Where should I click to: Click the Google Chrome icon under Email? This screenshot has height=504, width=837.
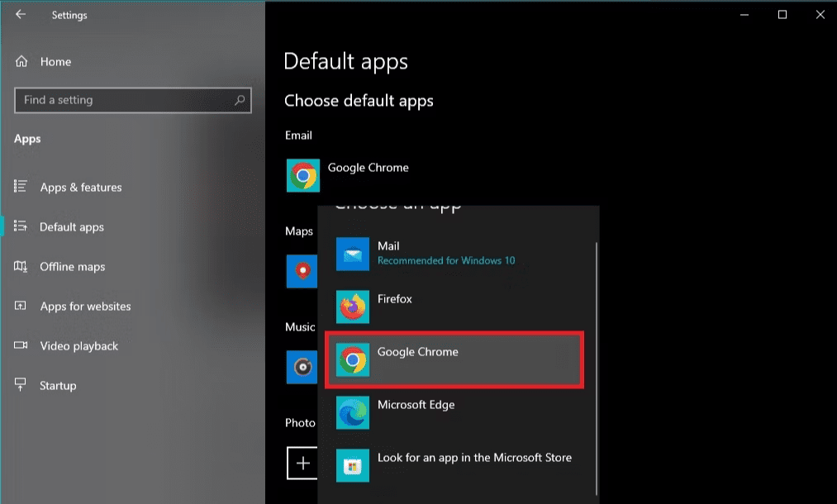coord(302,175)
